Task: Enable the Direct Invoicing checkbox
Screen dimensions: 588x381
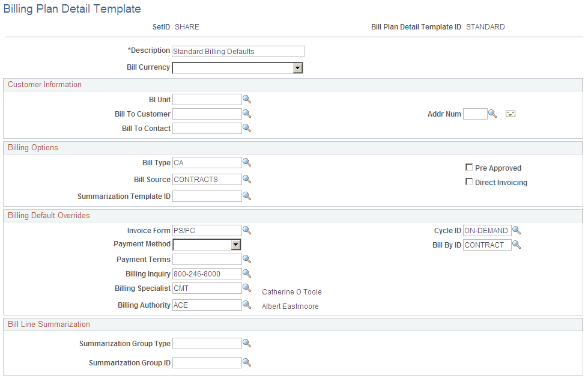Action: pyautogui.click(x=469, y=181)
